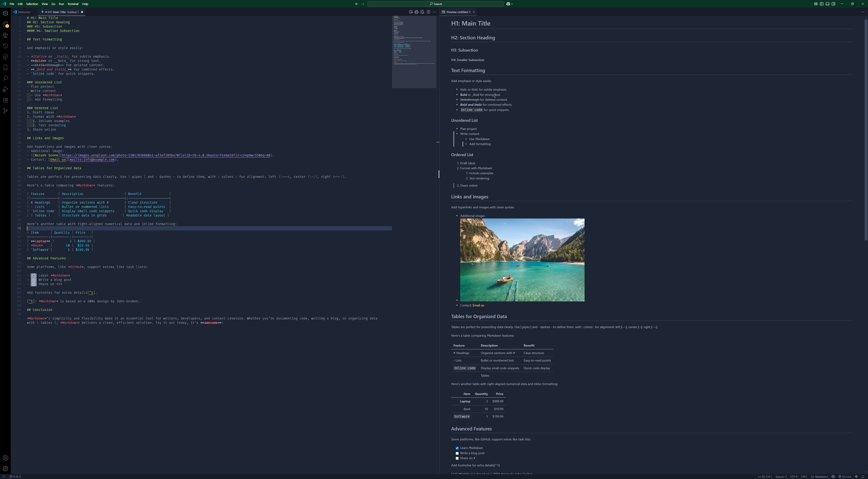
Task: Click the command center Search field
Action: 435,4
